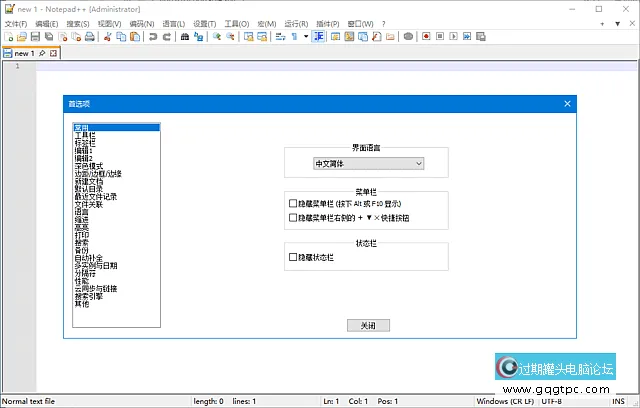This screenshot has height=408, width=640.
Task: Click the Open file toolbar icon
Action: pos(22,36)
